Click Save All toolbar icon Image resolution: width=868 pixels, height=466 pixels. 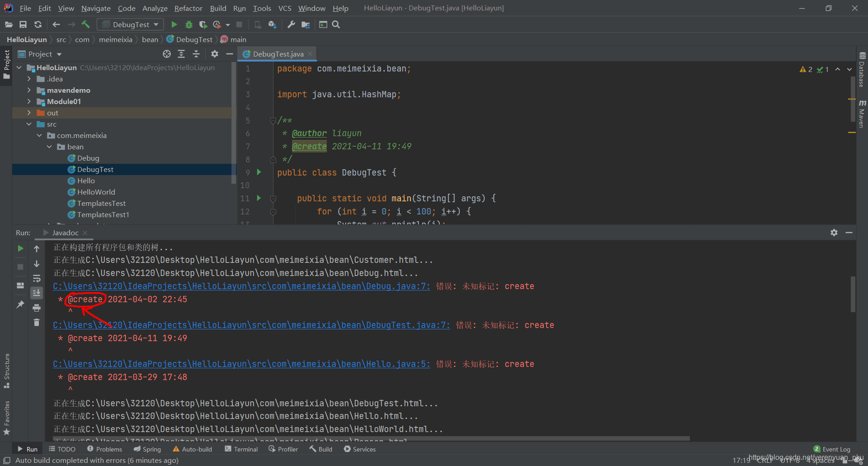23,24
